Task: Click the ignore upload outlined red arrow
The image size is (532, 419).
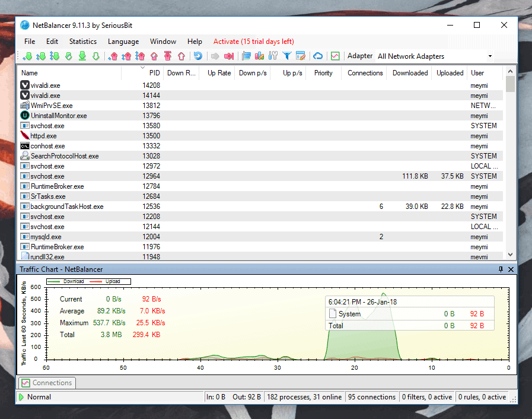Action: point(181,56)
